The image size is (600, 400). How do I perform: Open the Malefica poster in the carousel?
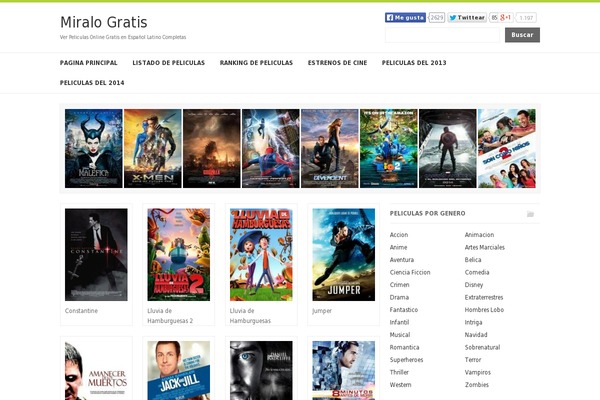(x=94, y=149)
